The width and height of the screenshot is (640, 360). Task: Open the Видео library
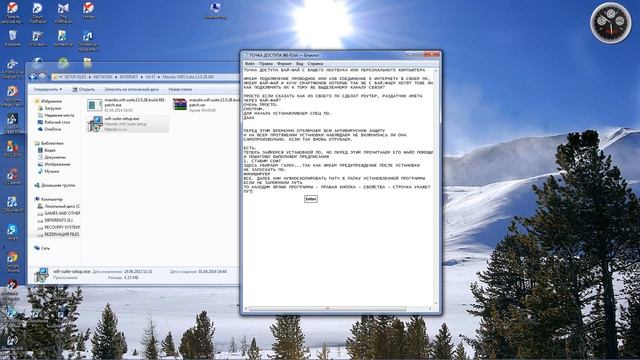(x=47, y=151)
